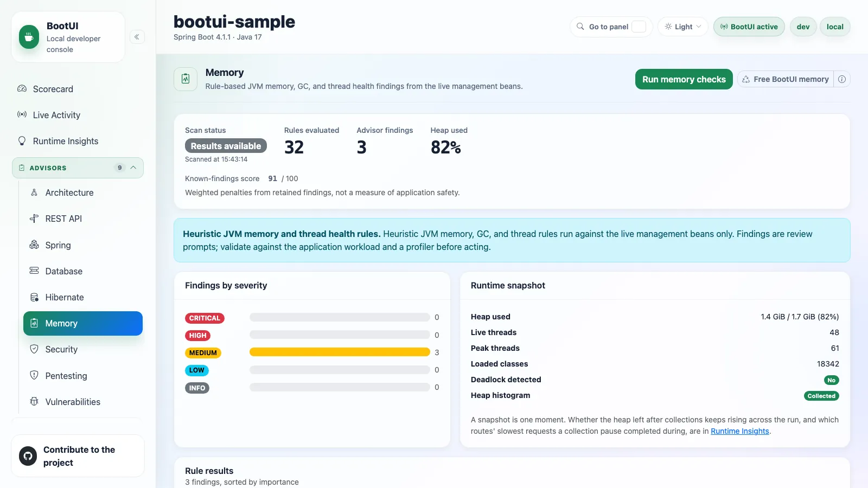Click the REST API signpost icon

tap(34, 219)
